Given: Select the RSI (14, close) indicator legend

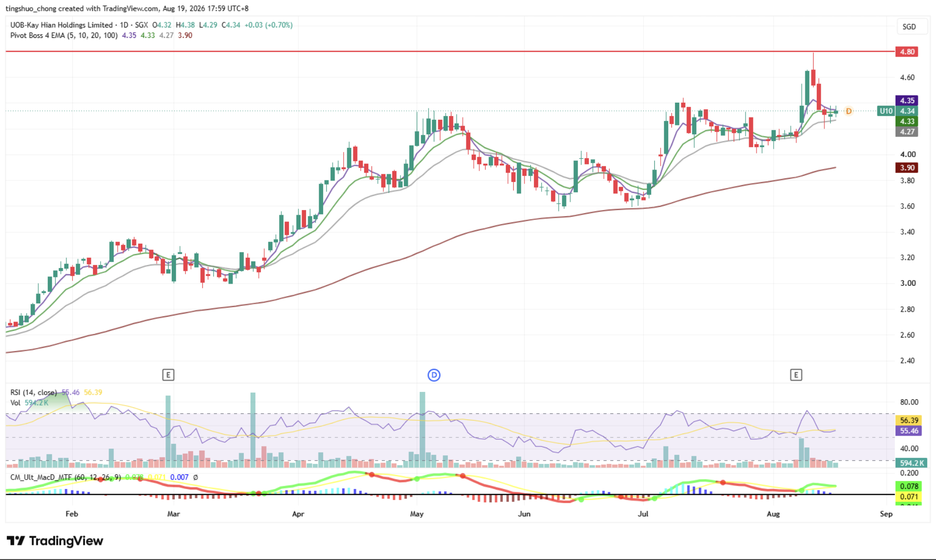Looking at the screenshot, I should click(34, 393).
